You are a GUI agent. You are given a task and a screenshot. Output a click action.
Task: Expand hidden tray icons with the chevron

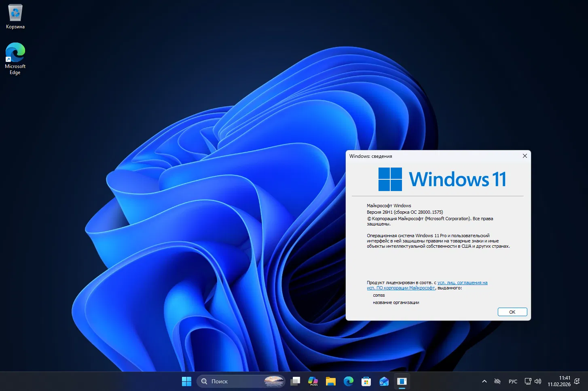pyautogui.click(x=484, y=381)
